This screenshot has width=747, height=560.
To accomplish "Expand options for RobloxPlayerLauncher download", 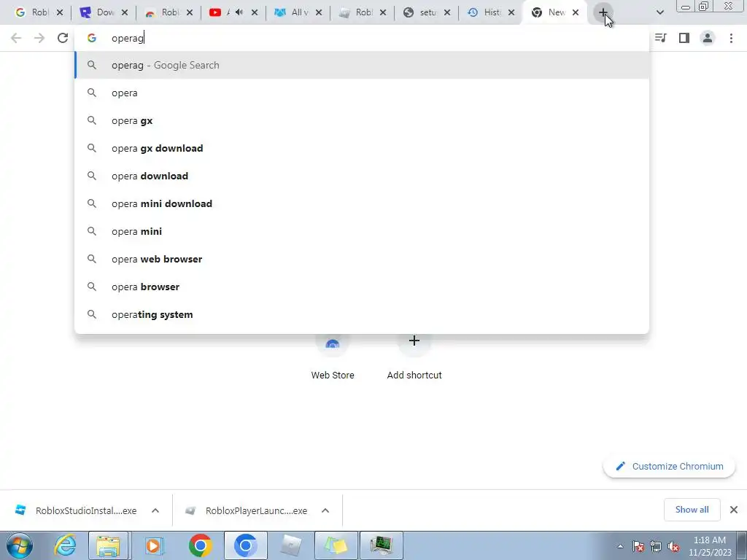I will tap(325, 510).
